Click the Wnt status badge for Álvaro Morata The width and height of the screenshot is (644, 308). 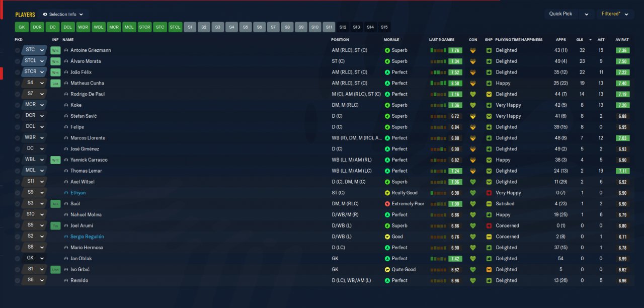pos(55,61)
